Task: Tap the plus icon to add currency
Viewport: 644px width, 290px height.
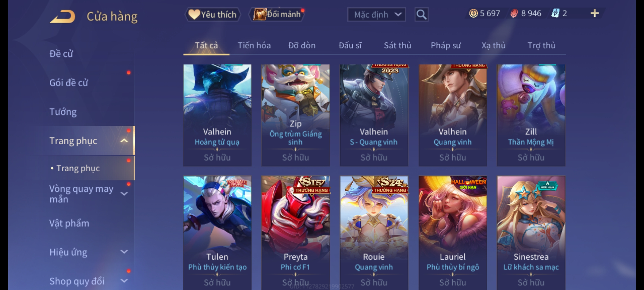Action: click(x=595, y=13)
